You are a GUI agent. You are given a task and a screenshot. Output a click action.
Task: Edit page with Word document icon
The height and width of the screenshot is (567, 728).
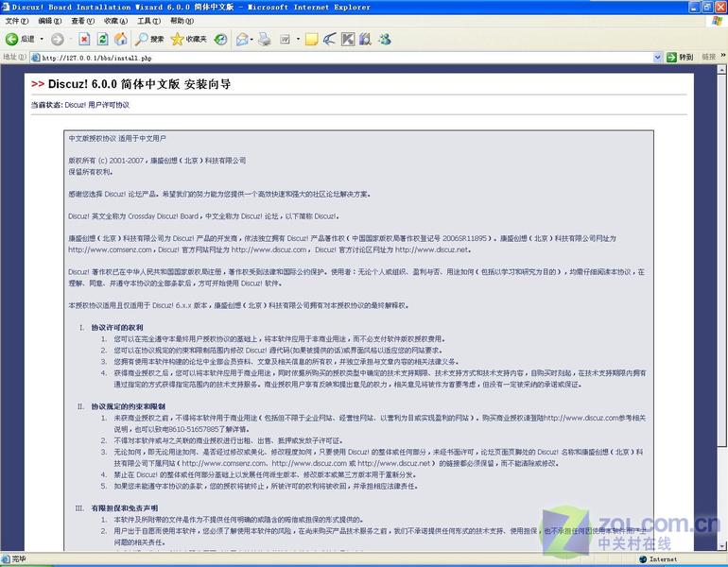(x=286, y=39)
